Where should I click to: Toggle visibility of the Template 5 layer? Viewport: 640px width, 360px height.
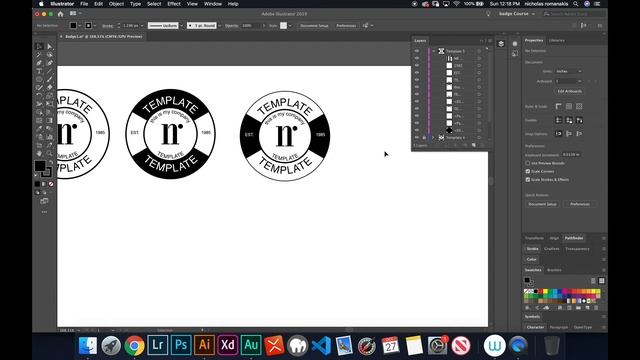pos(417,51)
